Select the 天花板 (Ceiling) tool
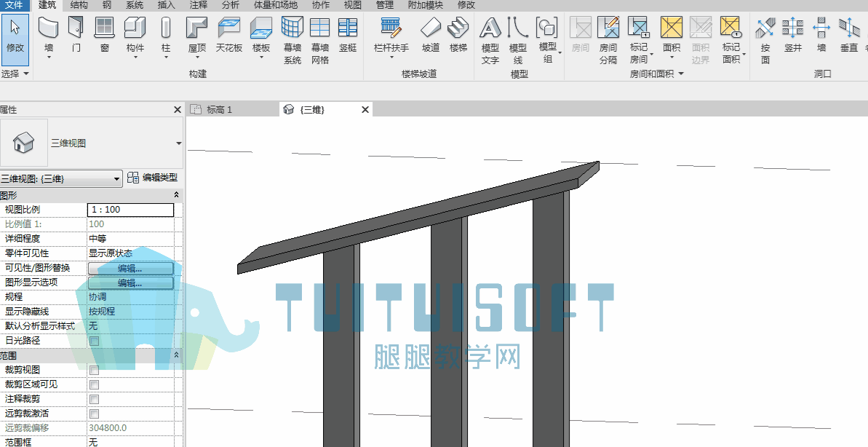868x447 pixels. click(229, 34)
